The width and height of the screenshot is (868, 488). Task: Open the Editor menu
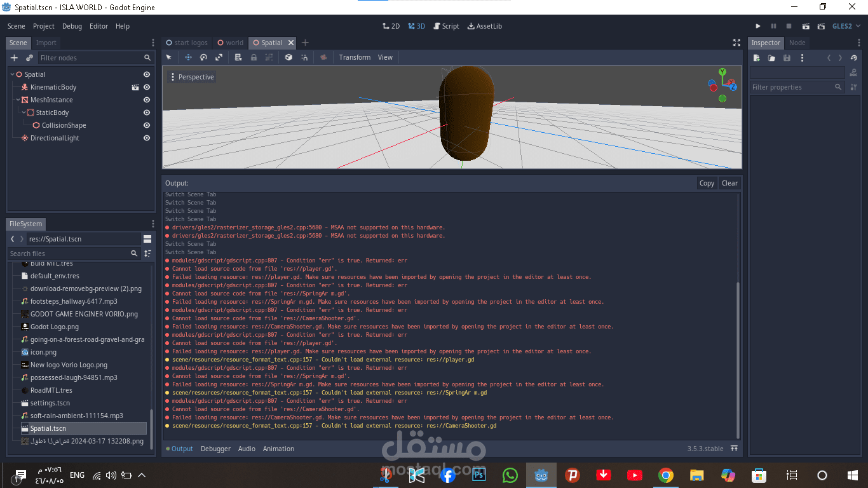pos(98,26)
